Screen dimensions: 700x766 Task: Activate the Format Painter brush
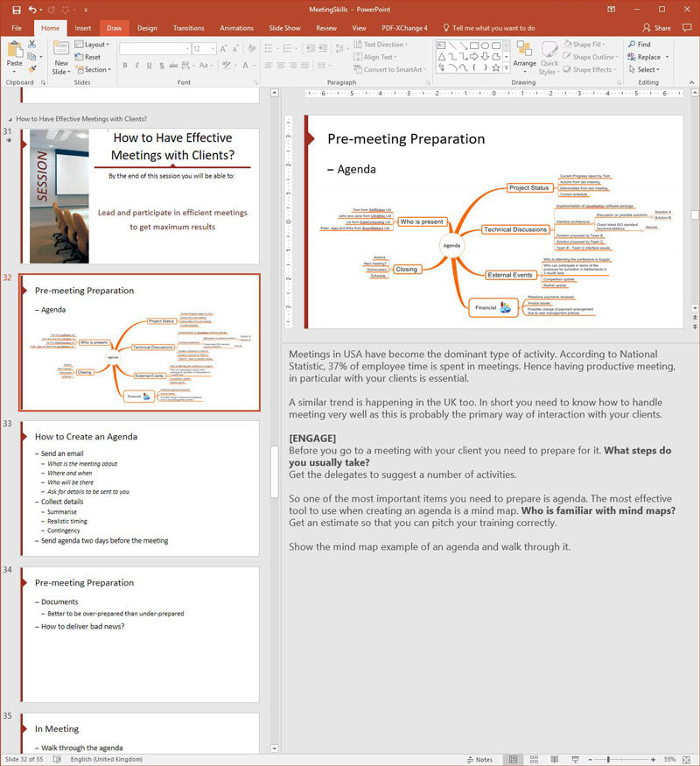tap(32, 69)
